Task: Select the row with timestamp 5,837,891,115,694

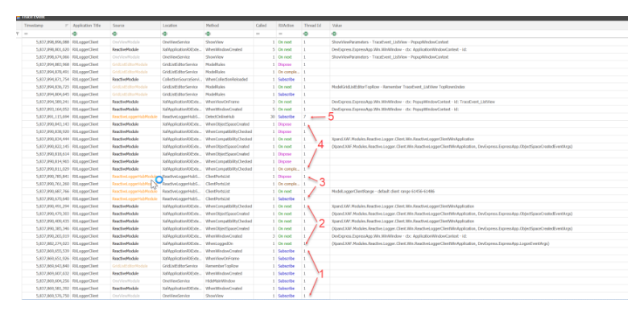Action: (324, 116)
